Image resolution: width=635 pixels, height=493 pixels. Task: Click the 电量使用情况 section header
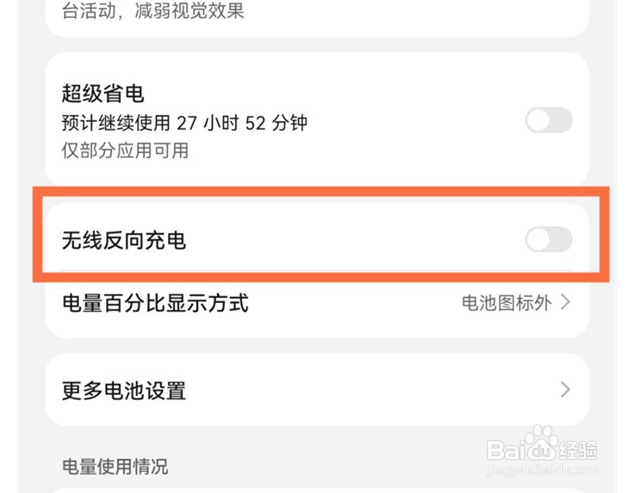pyautogui.click(x=115, y=466)
